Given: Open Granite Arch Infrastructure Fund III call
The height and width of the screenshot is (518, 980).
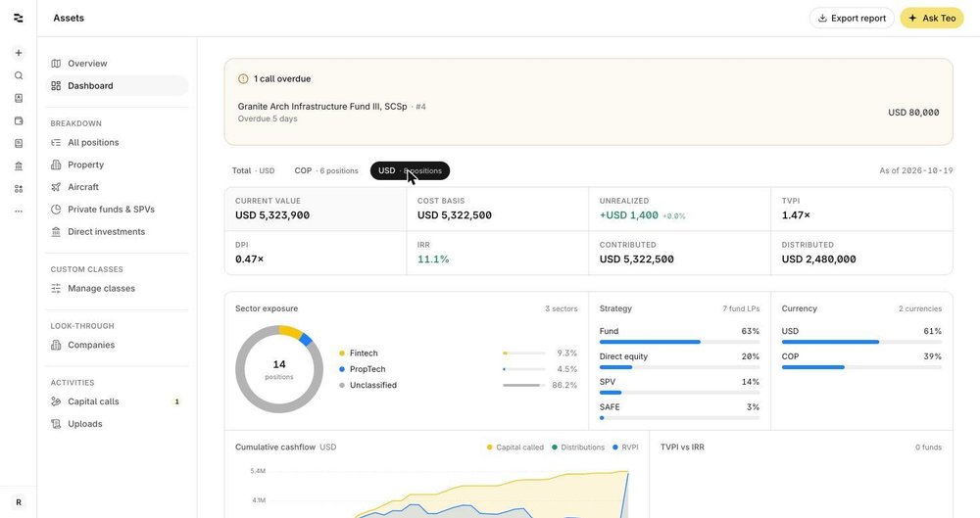Looking at the screenshot, I should (x=588, y=113).
